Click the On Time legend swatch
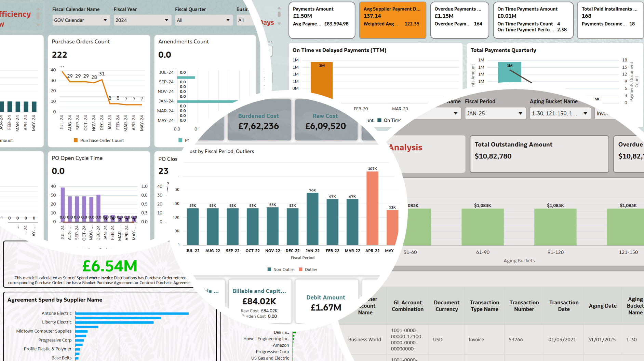The height and width of the screenshot is (361, 644). (x=379, y=120)
